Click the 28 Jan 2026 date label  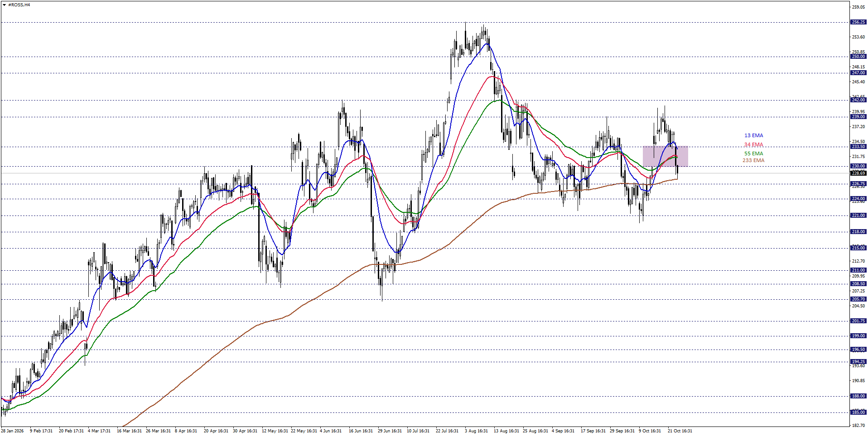point(13,431)
